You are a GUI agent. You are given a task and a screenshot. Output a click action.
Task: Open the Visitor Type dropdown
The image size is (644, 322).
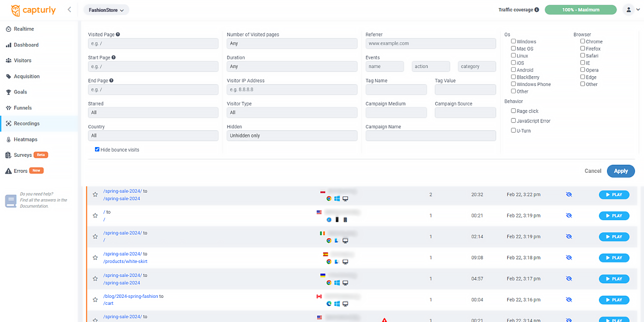coord(291,113)
